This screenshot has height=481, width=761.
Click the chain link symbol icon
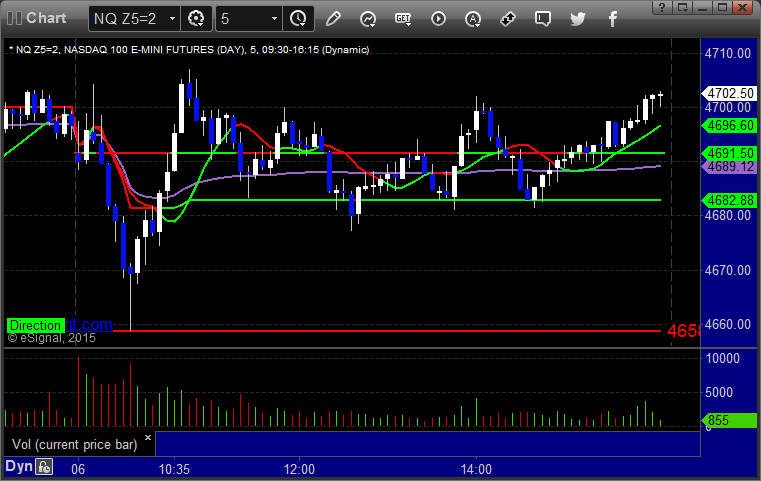(x=508, y=18)
